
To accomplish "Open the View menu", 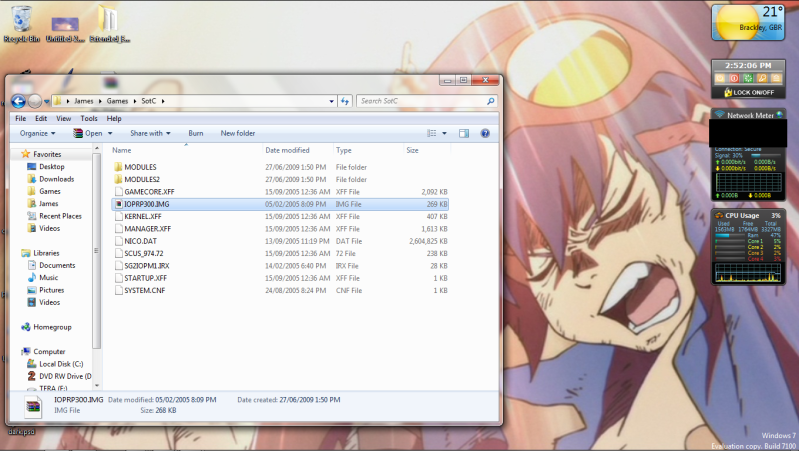I will (x=63, y=118).
